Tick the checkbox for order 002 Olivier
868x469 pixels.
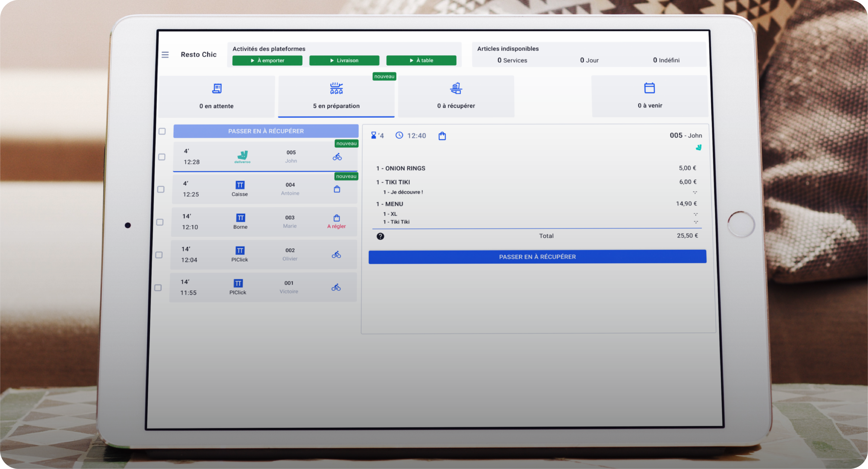[159, 255]
